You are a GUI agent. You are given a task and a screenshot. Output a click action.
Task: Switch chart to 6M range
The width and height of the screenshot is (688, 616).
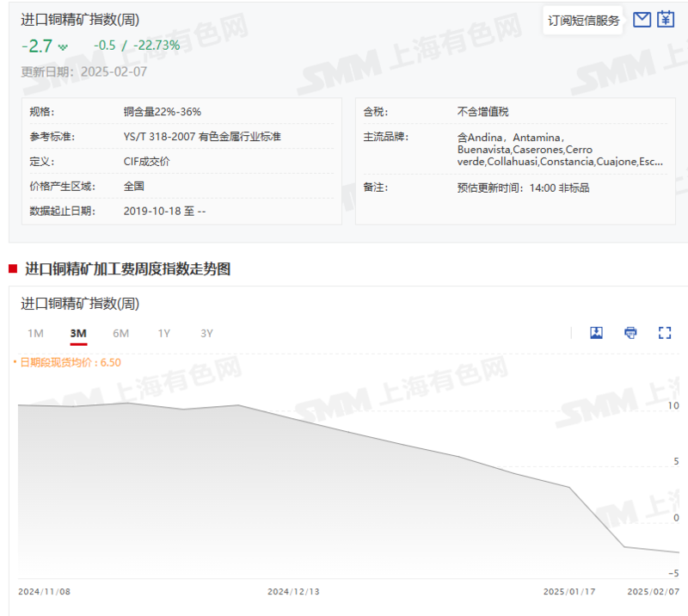(x=120, y=333)
